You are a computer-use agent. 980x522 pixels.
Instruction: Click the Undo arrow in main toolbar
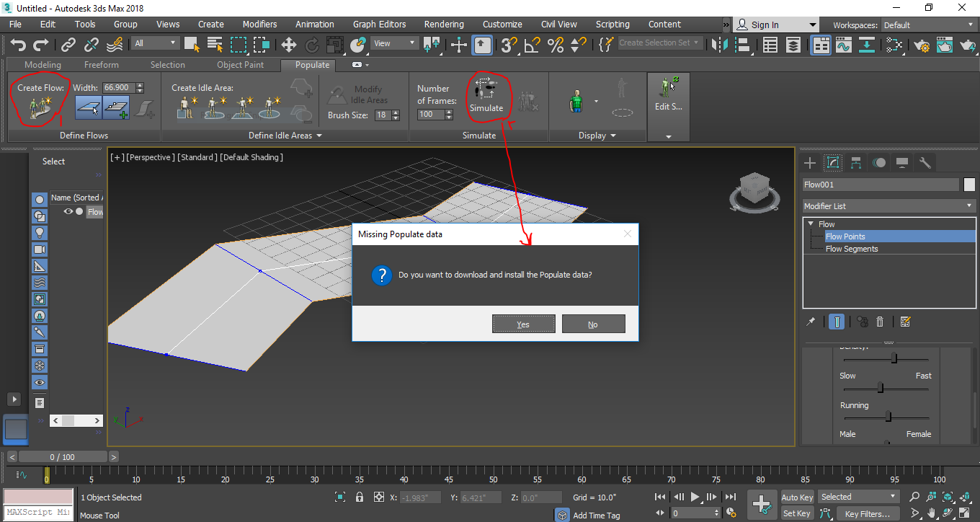[18, 45]
